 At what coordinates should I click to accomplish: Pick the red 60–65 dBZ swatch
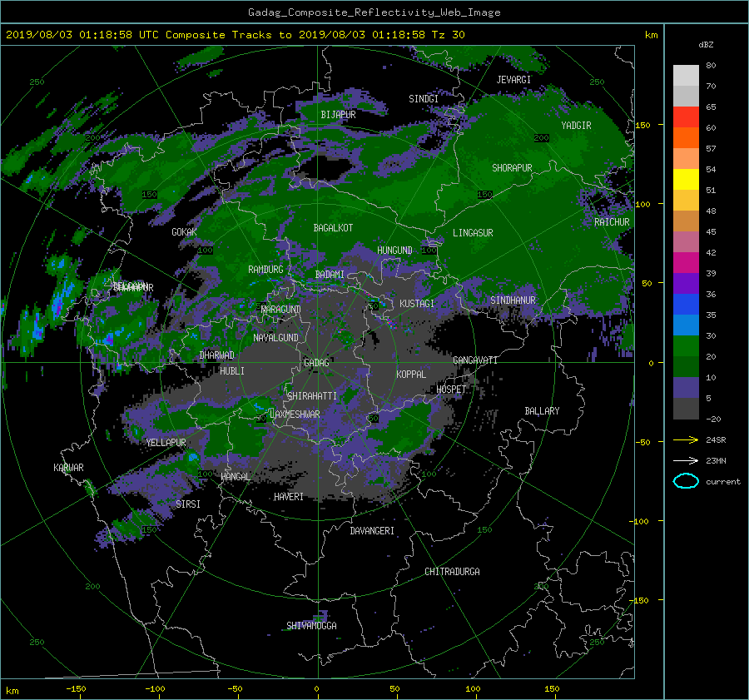pyautogui.click(x=686, y=117)
